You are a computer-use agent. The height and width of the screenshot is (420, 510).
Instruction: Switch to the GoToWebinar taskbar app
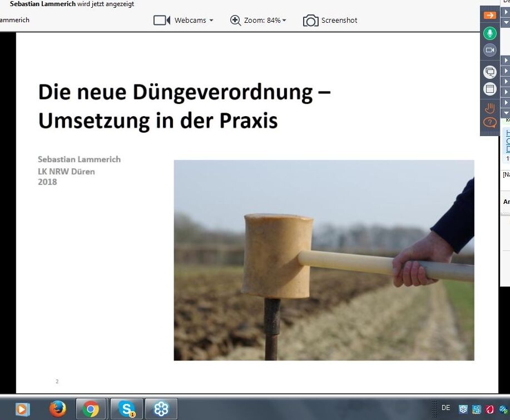point(161,409)
